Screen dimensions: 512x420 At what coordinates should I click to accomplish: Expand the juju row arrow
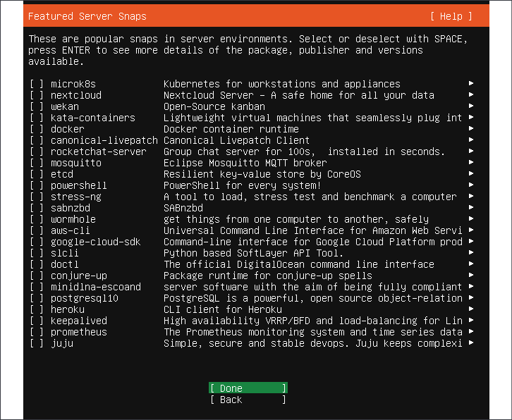tap(471, 342)
